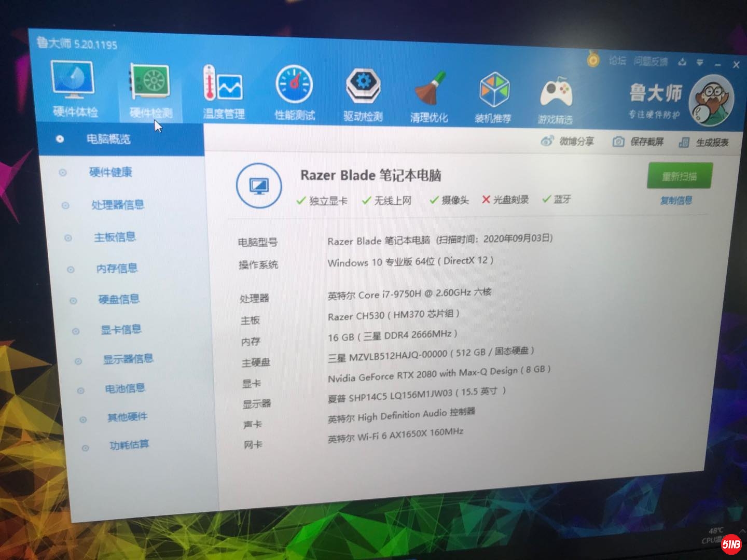Screen dimensions: 747x560
Task: Click 保存截屏 camera icon
Action: (x=618, y=142)
